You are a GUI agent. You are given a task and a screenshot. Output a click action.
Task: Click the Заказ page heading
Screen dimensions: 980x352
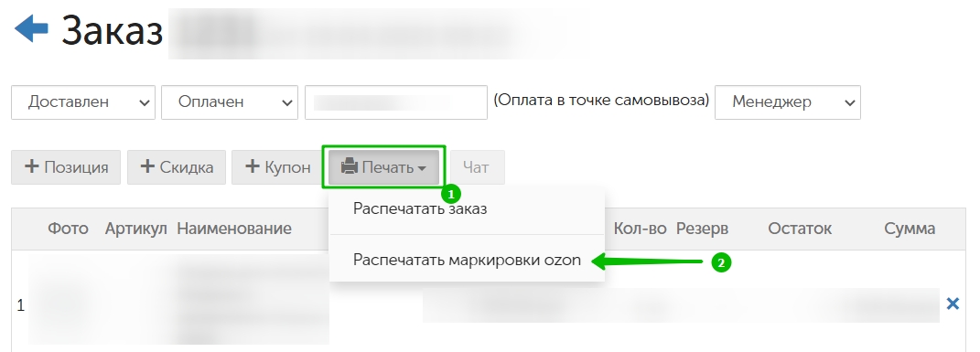(113, 30)
